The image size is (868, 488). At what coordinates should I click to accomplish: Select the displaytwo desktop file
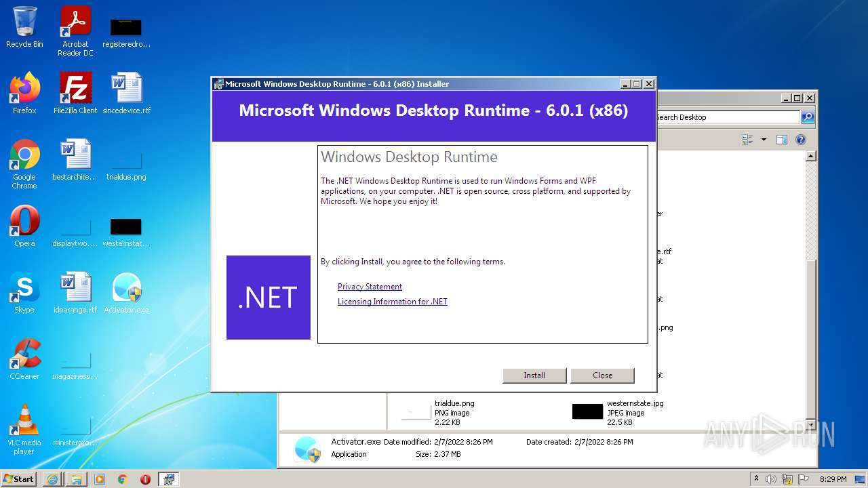(75, 233)
